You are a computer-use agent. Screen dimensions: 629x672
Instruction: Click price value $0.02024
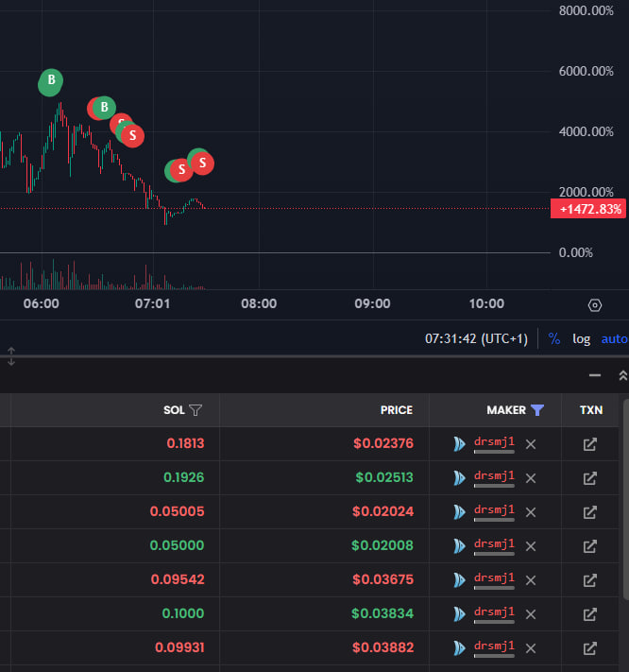point(382,511)
